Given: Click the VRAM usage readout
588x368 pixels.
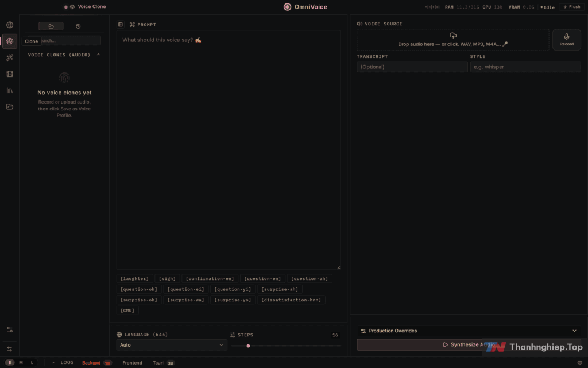Looking at the screenshot, I should (521, 7).
